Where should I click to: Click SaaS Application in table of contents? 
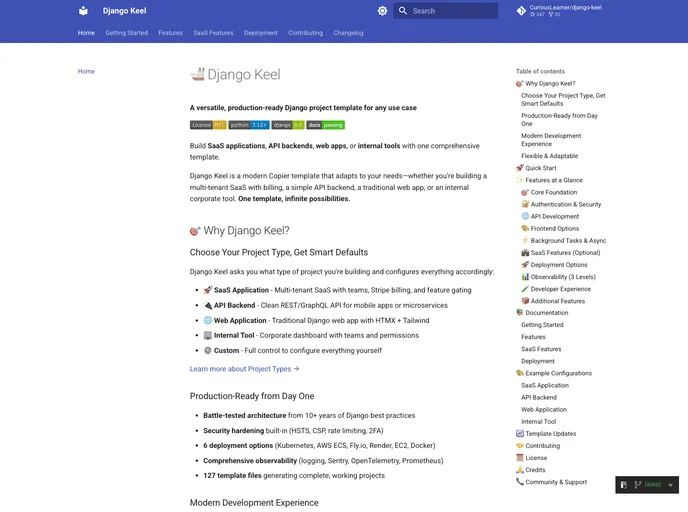[x=545, y=385]
